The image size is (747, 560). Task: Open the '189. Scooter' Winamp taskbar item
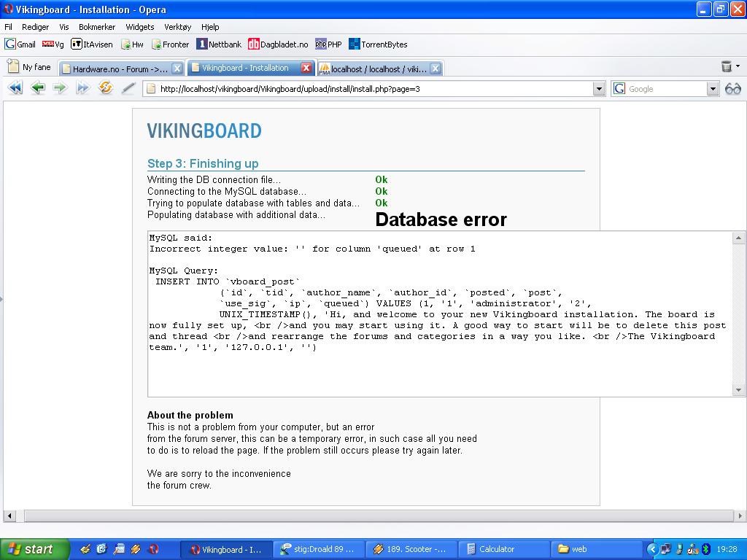pyautogui.click(x=411, y=550)
